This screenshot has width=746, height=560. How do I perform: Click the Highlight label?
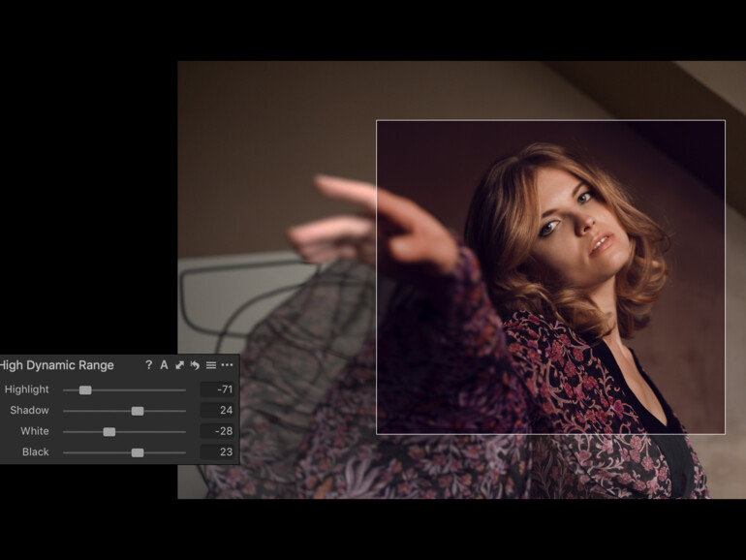(27, 389)
